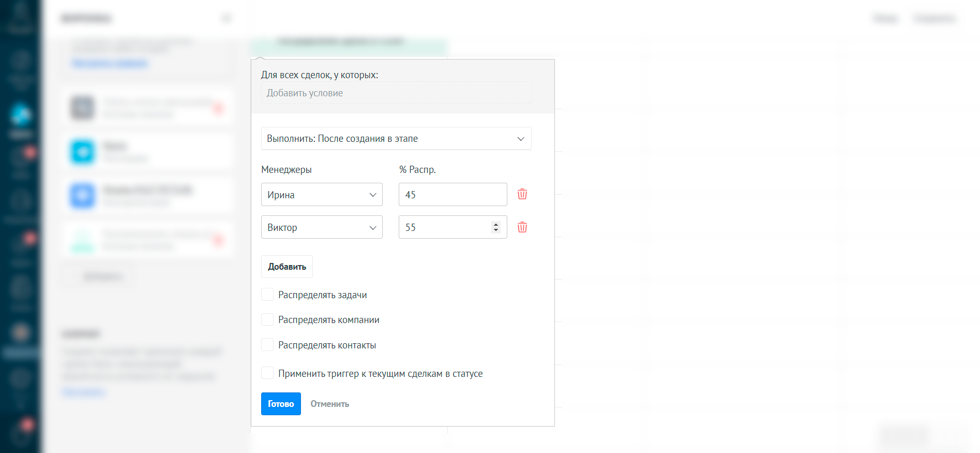Click the down arrow on 55 percent field
980x453 pixels.
496,230
